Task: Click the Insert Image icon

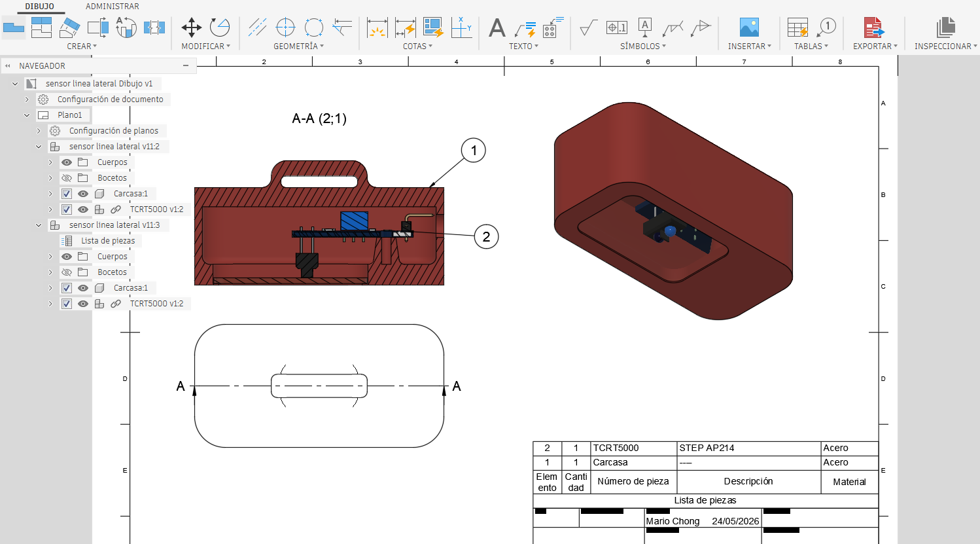Action: pos(749,27)
